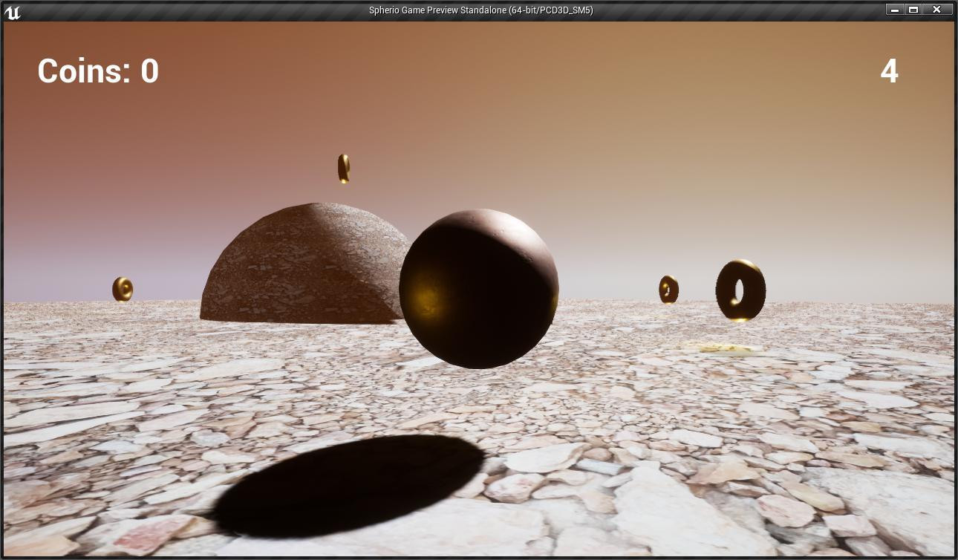958x560 pixels.
Task: Minimize the Spherio game preview window
Action: (x=895, y=10)
